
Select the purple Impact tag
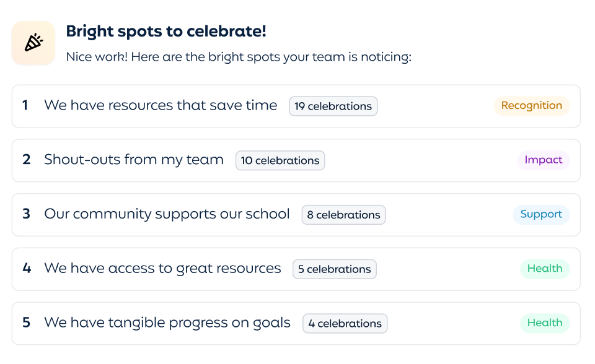click(x=543, y=160)
